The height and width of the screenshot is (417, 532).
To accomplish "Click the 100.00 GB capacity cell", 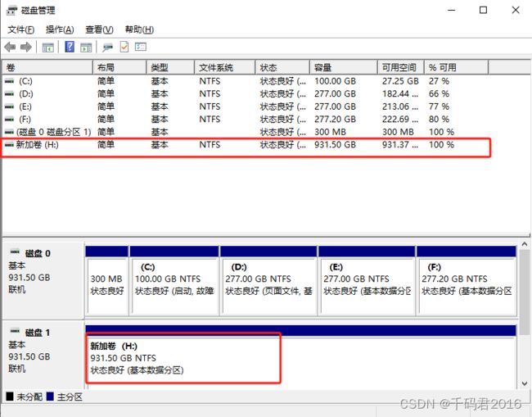I will (335, 81).
